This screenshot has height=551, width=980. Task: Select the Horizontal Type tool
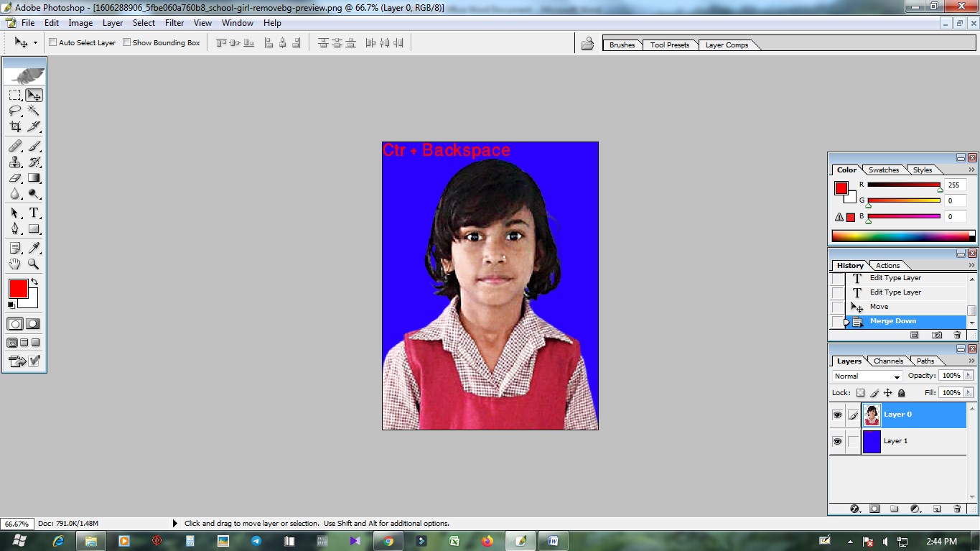[x=34, y=213]
